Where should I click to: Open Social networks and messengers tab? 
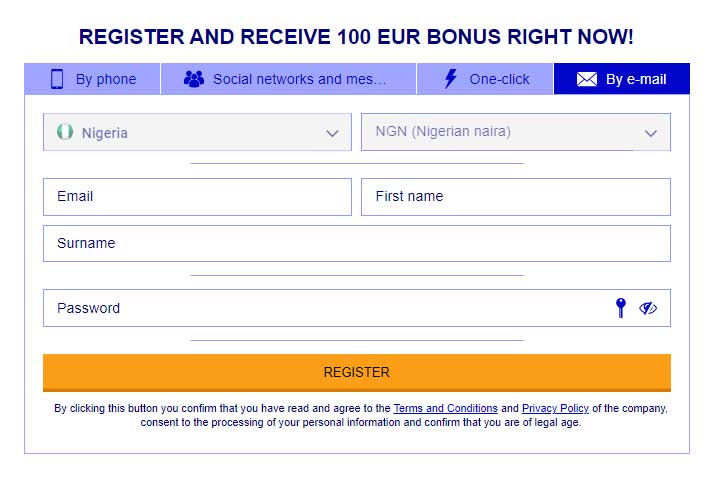[x=288, y=79]
